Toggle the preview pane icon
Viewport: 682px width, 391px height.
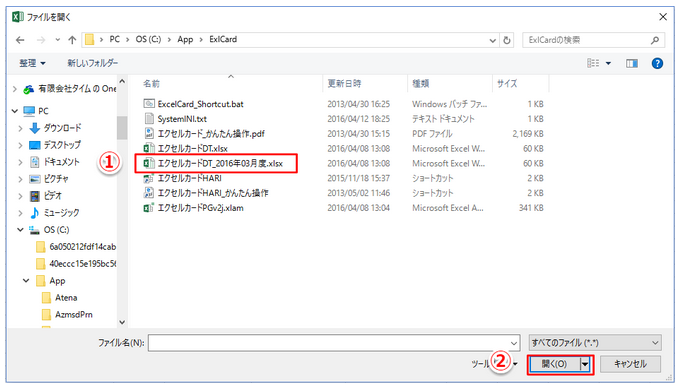pyautogui.click(x=632, y=63)
